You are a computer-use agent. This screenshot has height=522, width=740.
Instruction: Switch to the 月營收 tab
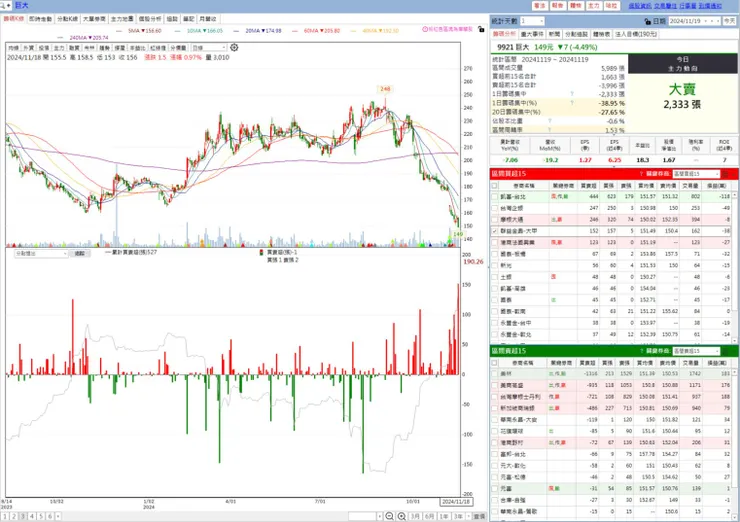[x=208, y=19]
